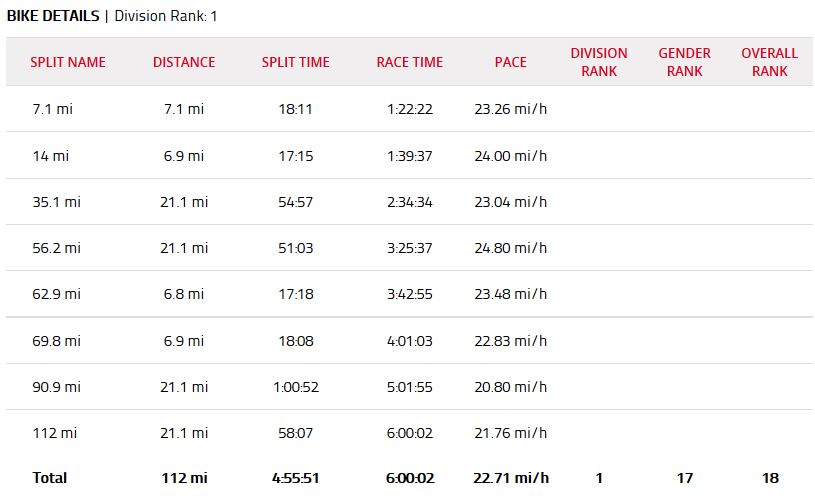The image size is (815, 500).
Task: Click the 24.80 mi/h pace cell
Action: tap(510, 248)
